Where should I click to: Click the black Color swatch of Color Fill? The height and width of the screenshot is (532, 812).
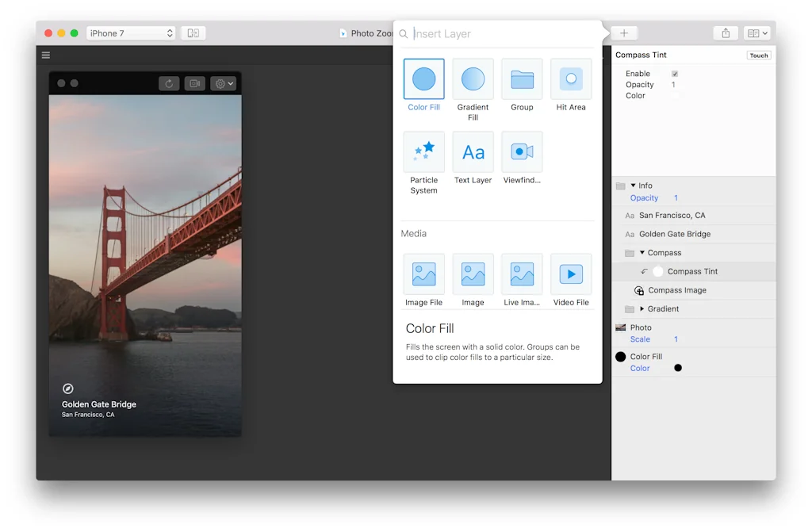678,368
